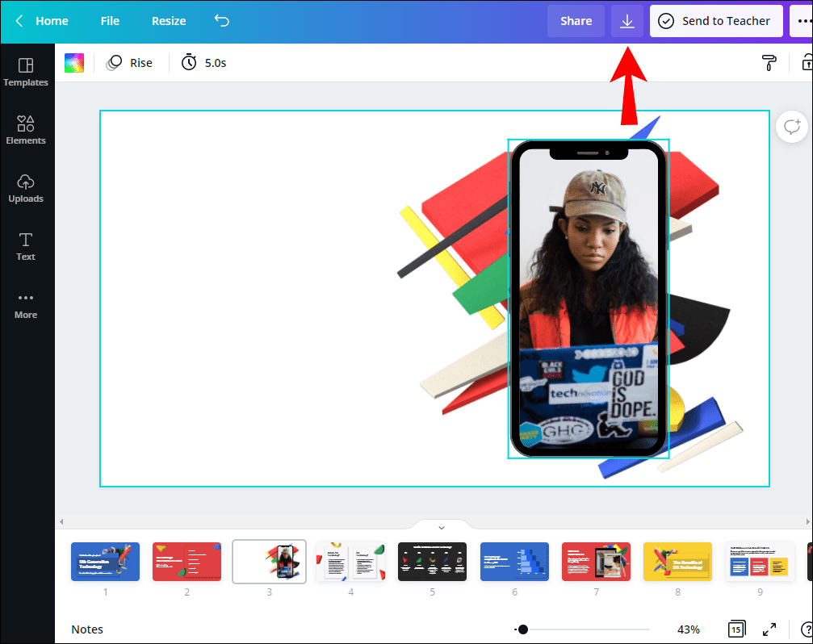This screenshot has height=644, width=813.
Task: Select page 7 thumbnail
Action: tap(596, 561)
